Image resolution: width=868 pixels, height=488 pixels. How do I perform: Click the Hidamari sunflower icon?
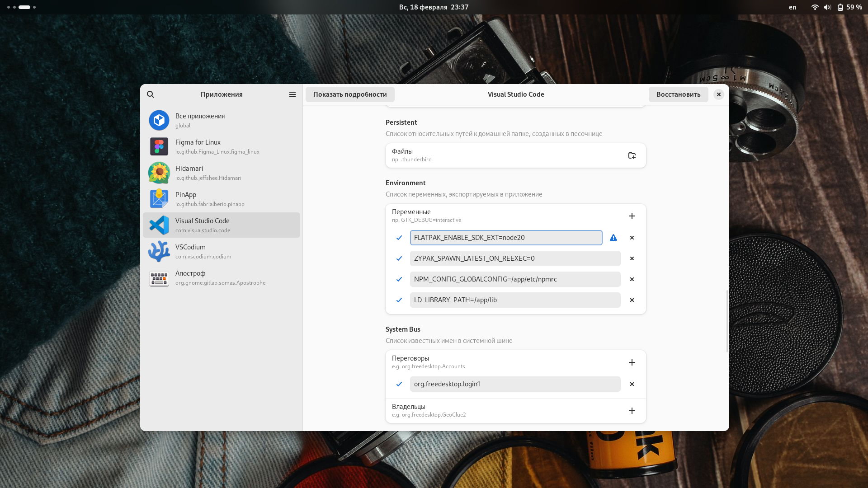(159, 173)
